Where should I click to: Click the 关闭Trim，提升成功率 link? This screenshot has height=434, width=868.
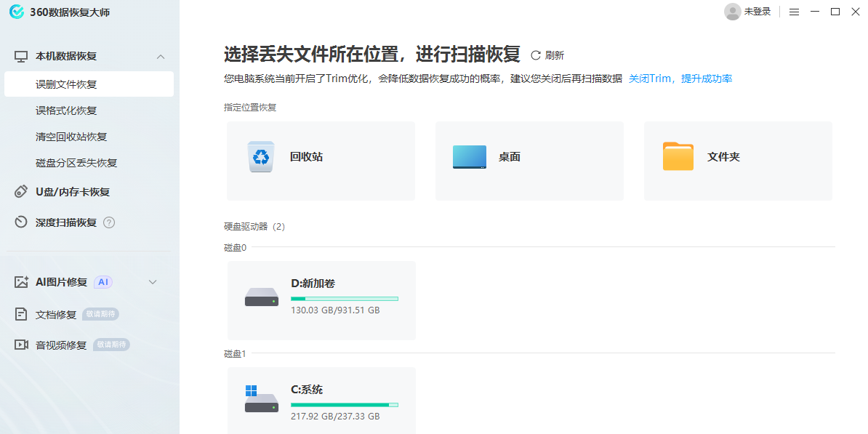tap(680, 79)
